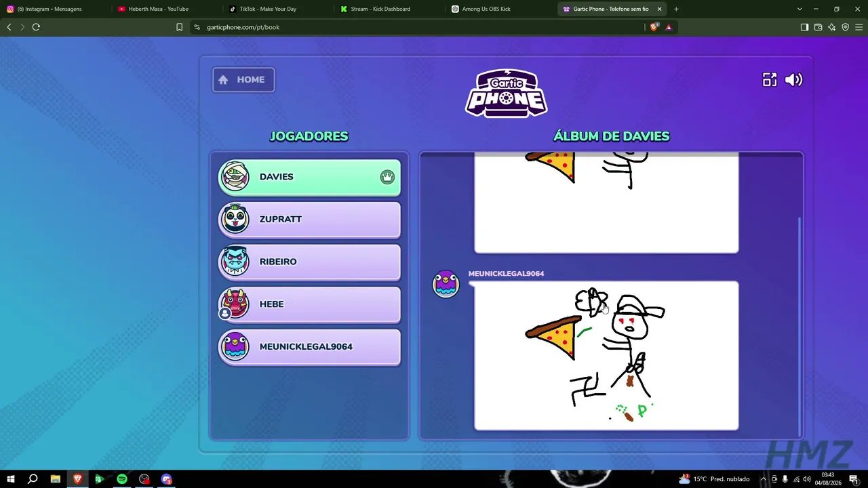Click the purple avatar in the MEUNICKLEGAL9064 player row
868x488 pixels.
tap(235, 346)
